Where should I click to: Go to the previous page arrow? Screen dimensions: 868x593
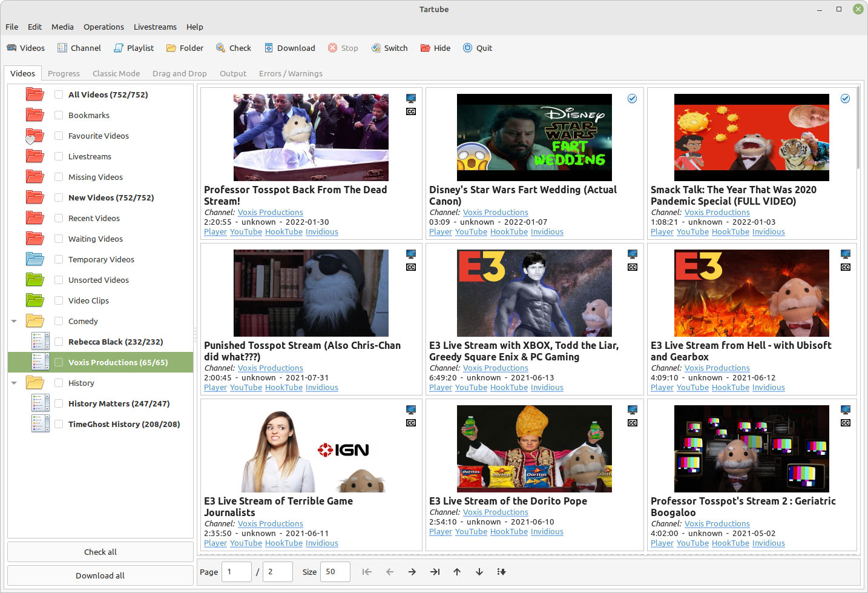click(390, 572)
